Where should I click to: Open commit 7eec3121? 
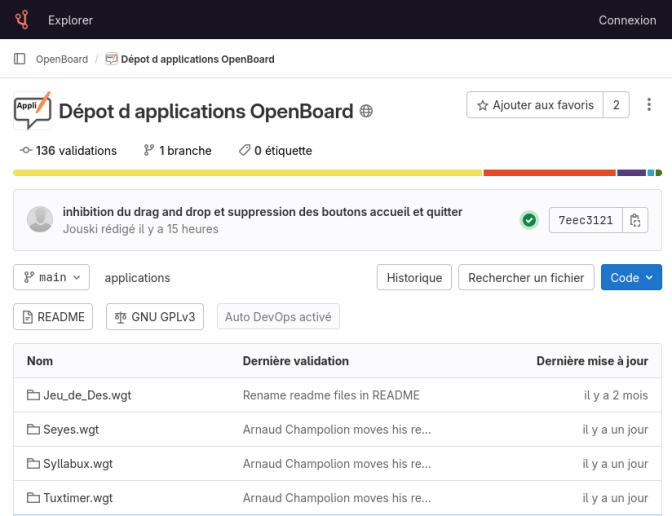[585, 220]
